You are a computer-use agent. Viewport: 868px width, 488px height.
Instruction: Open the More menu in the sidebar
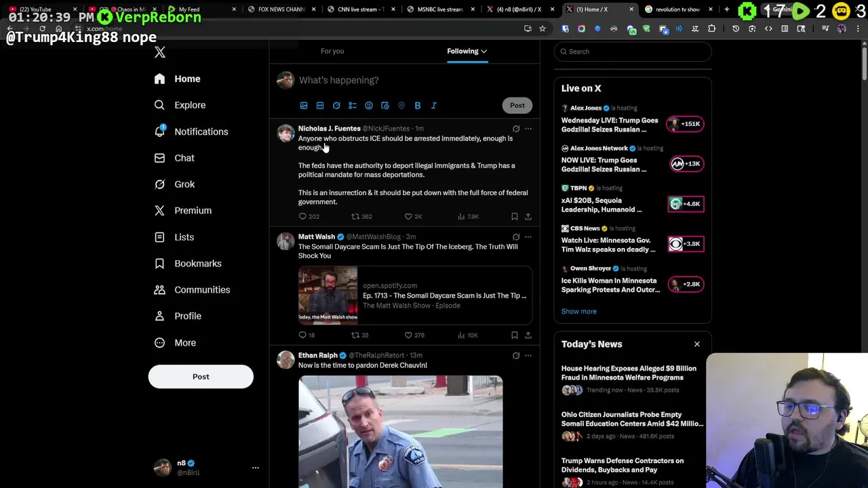(x=175, y=342)
